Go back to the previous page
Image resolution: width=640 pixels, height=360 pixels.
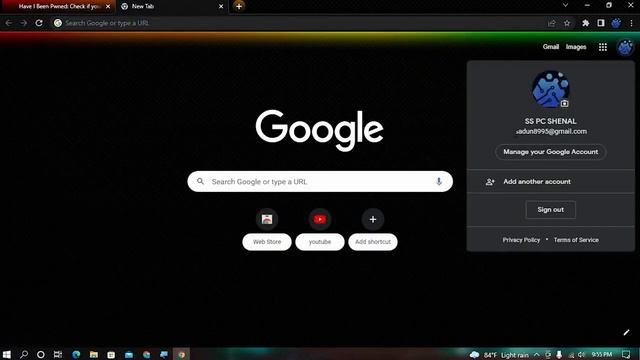9,23
